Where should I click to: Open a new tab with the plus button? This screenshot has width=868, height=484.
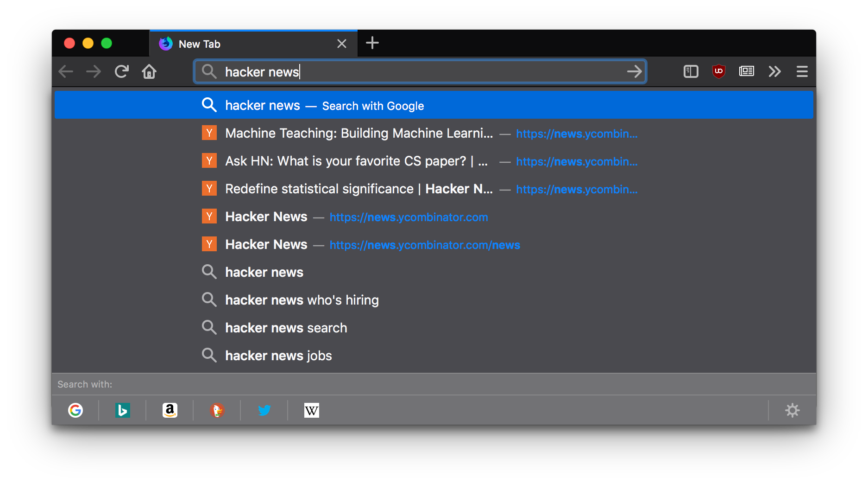tap(372, 43)
